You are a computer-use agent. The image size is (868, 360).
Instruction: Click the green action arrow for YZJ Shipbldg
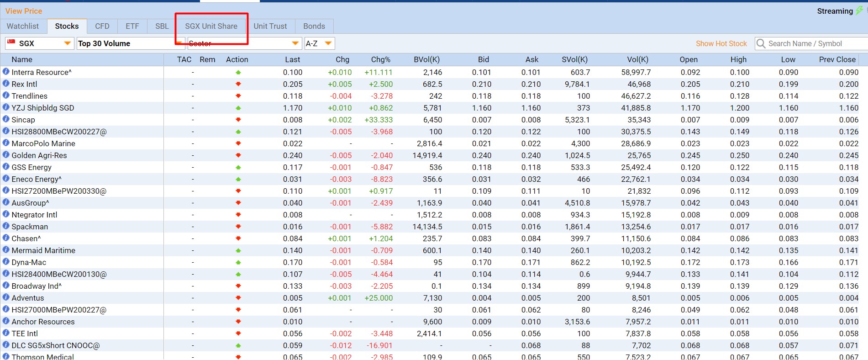click(238, 108)
